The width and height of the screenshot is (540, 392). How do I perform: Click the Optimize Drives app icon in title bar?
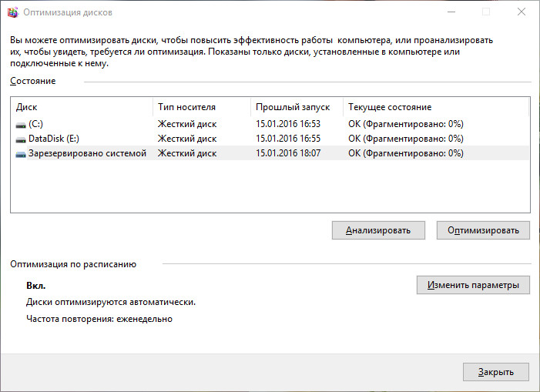(12, 12)
